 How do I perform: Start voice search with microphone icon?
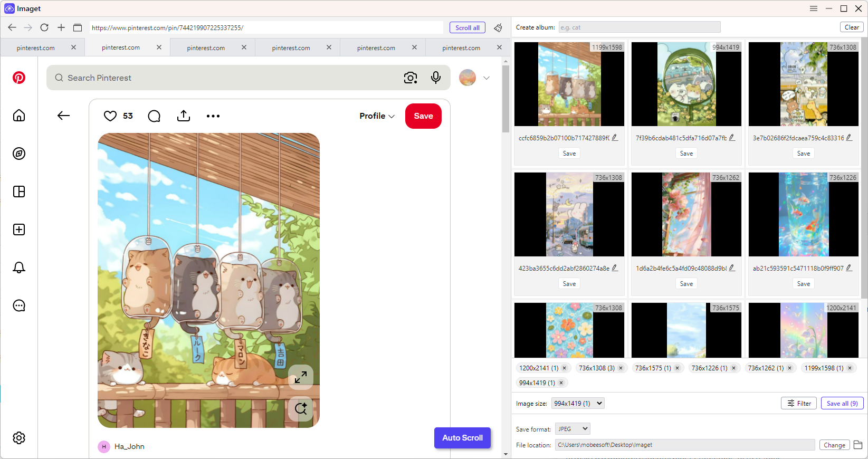[436, 78]
